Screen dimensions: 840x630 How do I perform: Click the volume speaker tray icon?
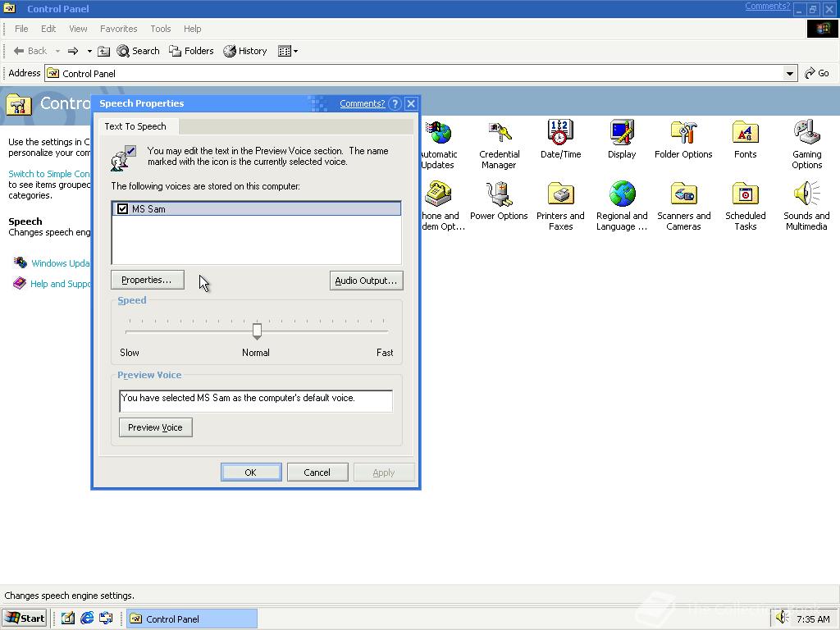pyautogui.click(x=782, y=619)
